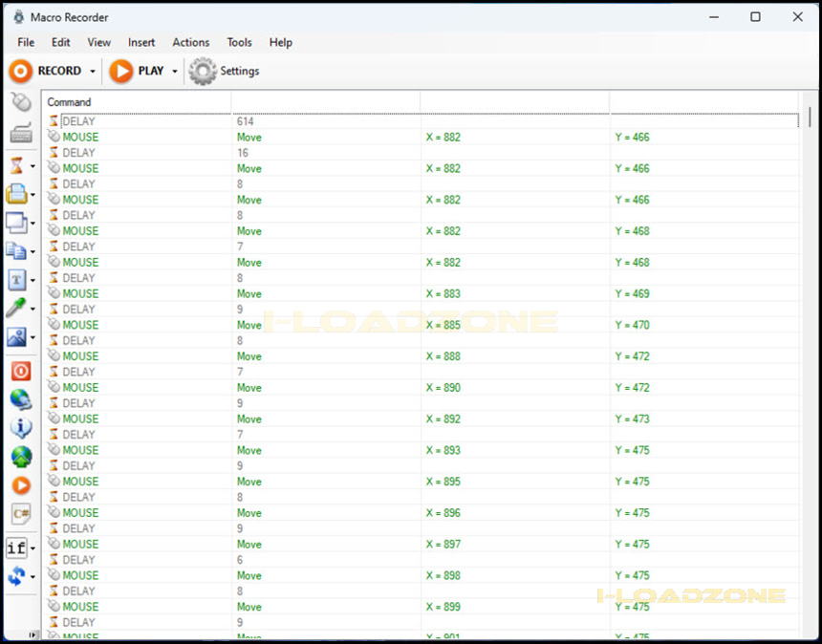Click the Macro Recorder title bar icon
Image resolution: width=822 pixels, height=644 pixels.
19,17
